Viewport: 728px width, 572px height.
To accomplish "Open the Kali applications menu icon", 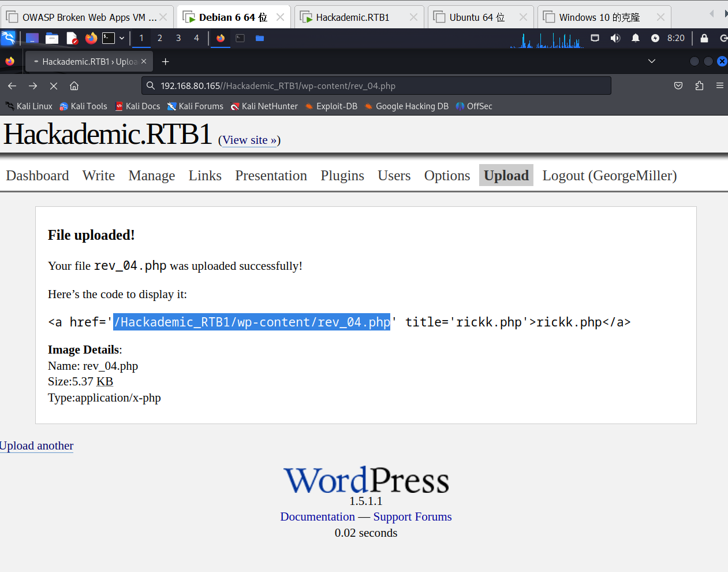I will [x=8, y=38].
